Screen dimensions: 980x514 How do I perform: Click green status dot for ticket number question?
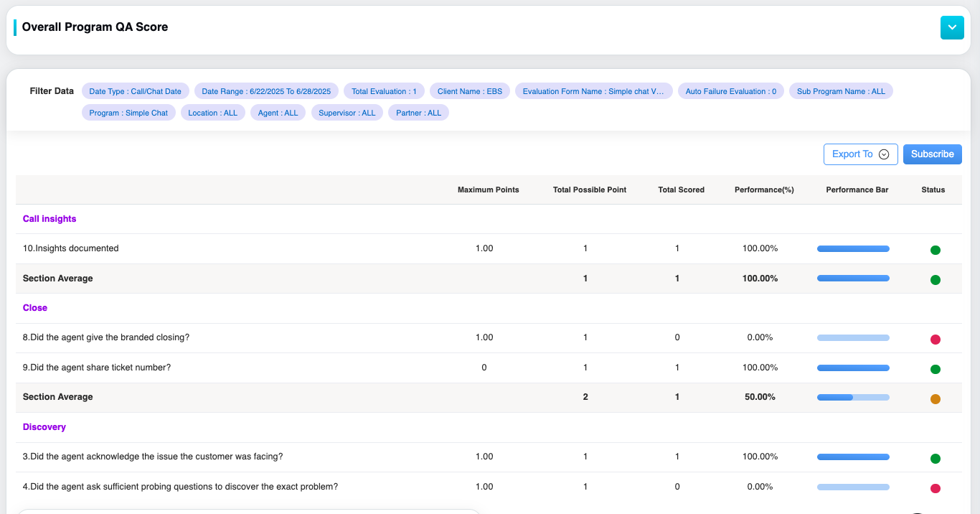[935, 369]
